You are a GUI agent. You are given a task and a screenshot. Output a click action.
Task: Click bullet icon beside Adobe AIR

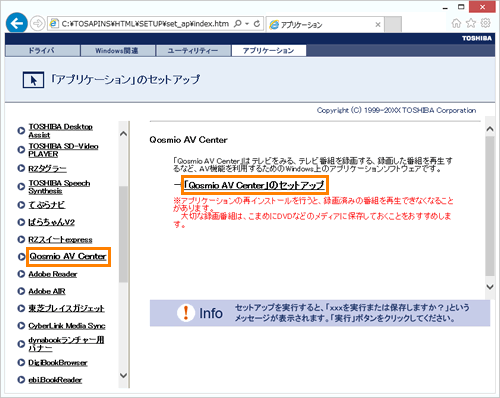point(21,291)
